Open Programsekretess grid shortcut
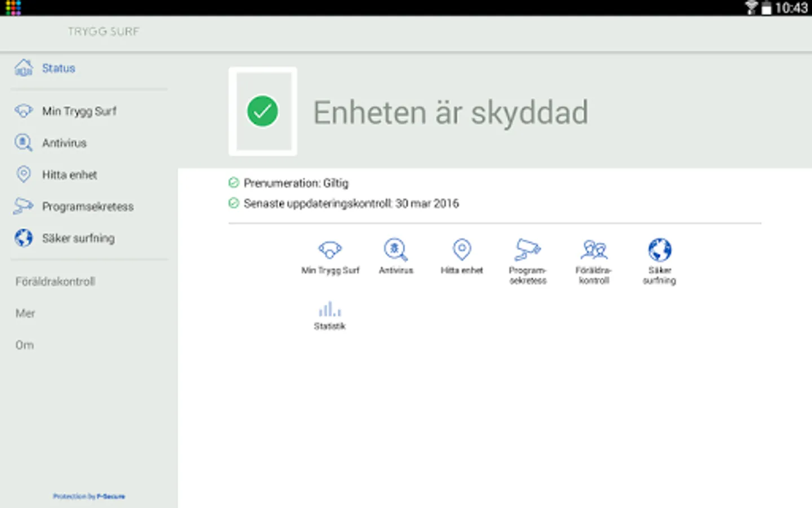The height and width of the screenshot is (508, 812). point(528,261)
